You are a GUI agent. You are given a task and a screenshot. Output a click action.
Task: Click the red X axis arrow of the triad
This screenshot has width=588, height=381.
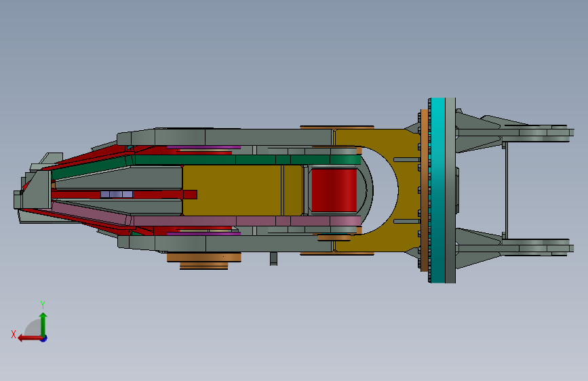click(x=30, y=338)
